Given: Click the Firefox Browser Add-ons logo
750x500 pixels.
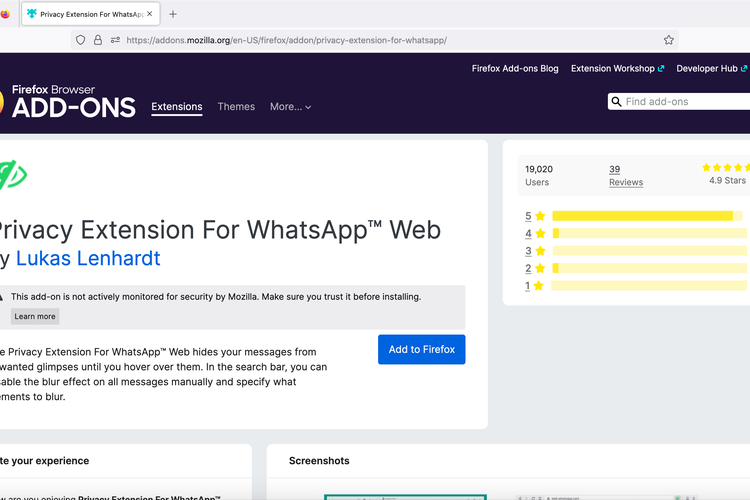Looking at the screenshot, I should pos(68,101).
